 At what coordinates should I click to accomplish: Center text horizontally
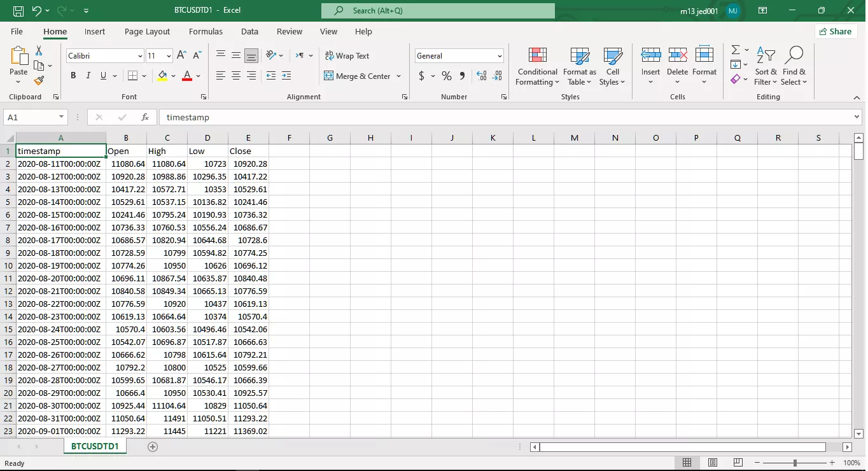236,76
